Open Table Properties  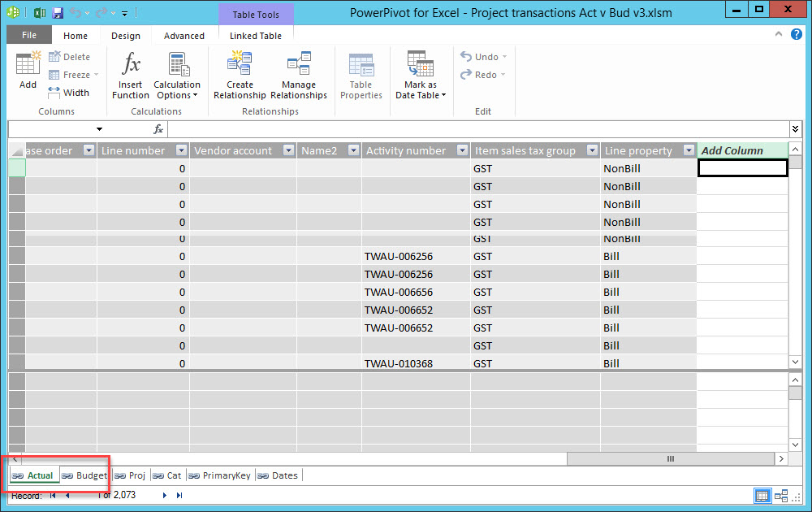tap(361, 75)
